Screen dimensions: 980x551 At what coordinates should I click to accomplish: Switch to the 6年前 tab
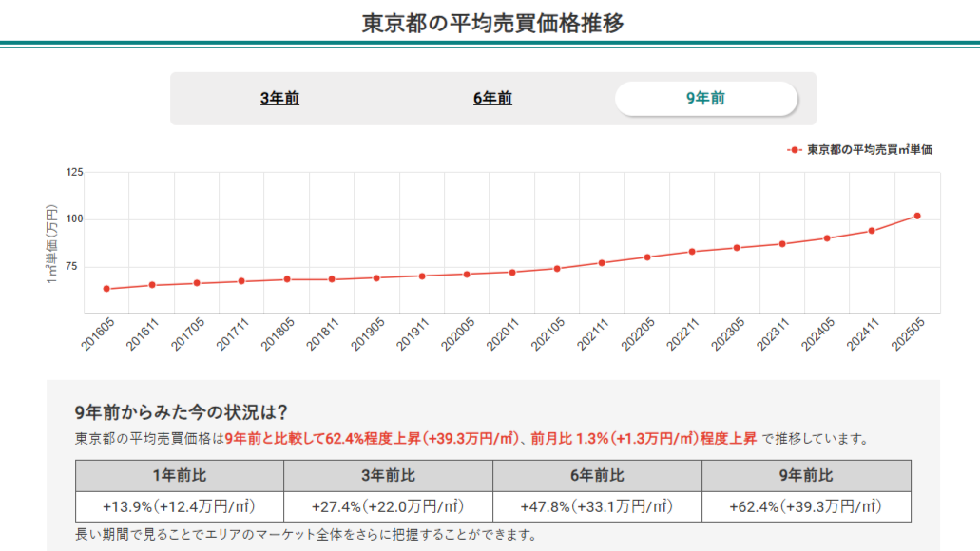(492, 98)
